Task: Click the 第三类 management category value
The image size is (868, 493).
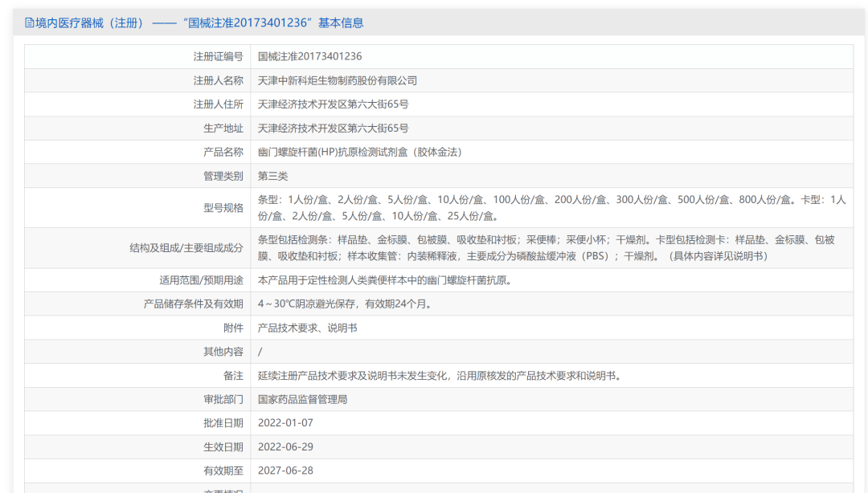Action: [272, 176]
